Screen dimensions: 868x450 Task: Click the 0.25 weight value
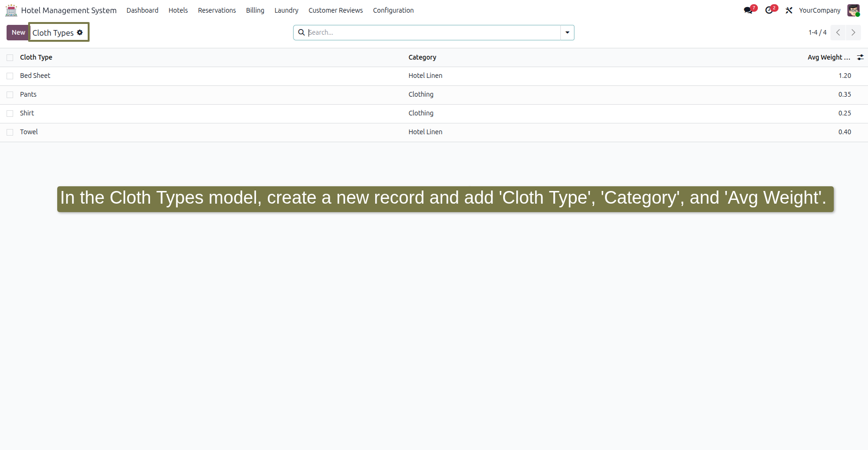pos(845,113)
